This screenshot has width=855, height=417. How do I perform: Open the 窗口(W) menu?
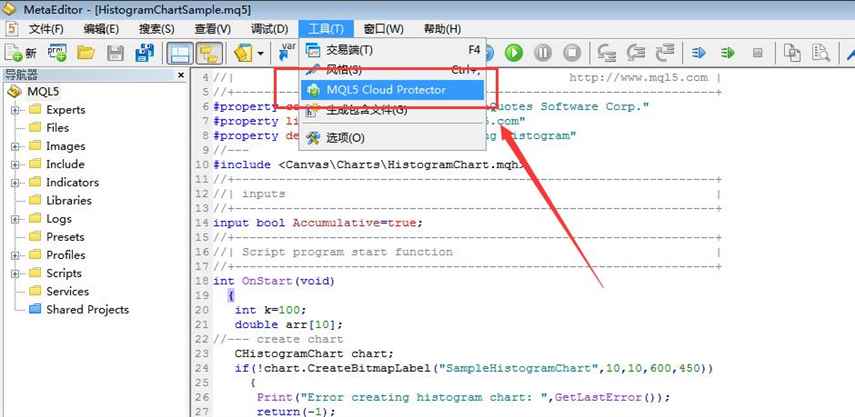click(x=384, y=29)
